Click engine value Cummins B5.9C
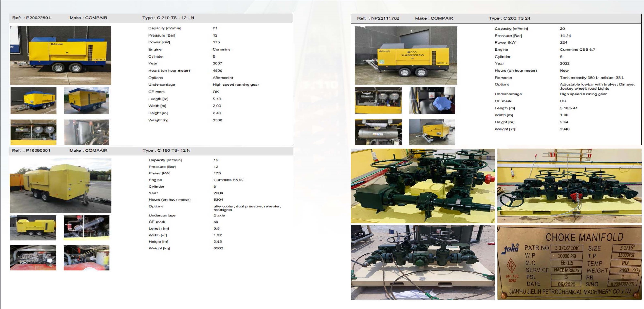Viewport: 644px width, 309px height. 229,180
